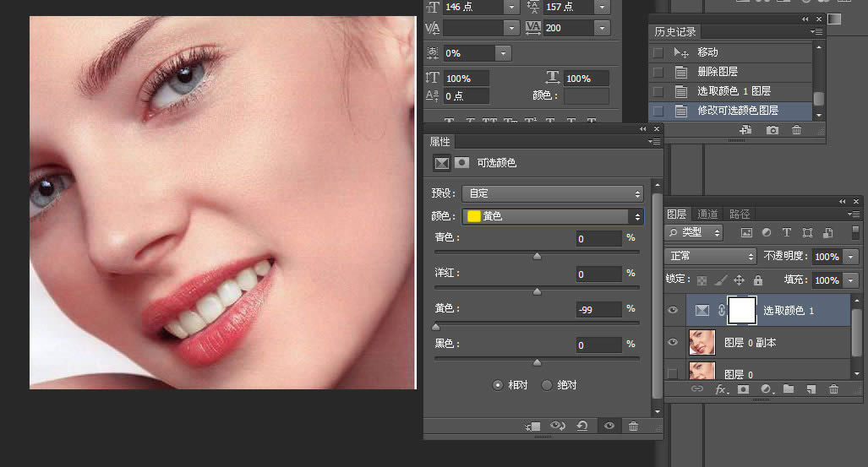Open leading 157 点 dropdown arrow
The image size is (868, 467).
point(602,8)
